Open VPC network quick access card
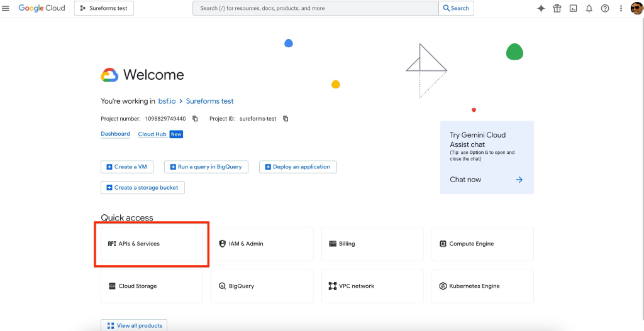The width and height of the screenshot is (644, 331). (x=372, y=286)
